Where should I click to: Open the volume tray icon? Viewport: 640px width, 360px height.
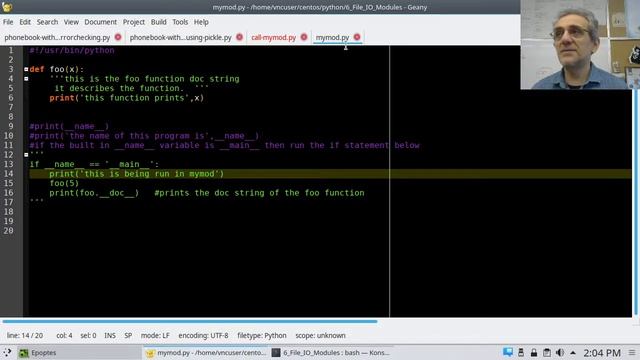(560, 352)
